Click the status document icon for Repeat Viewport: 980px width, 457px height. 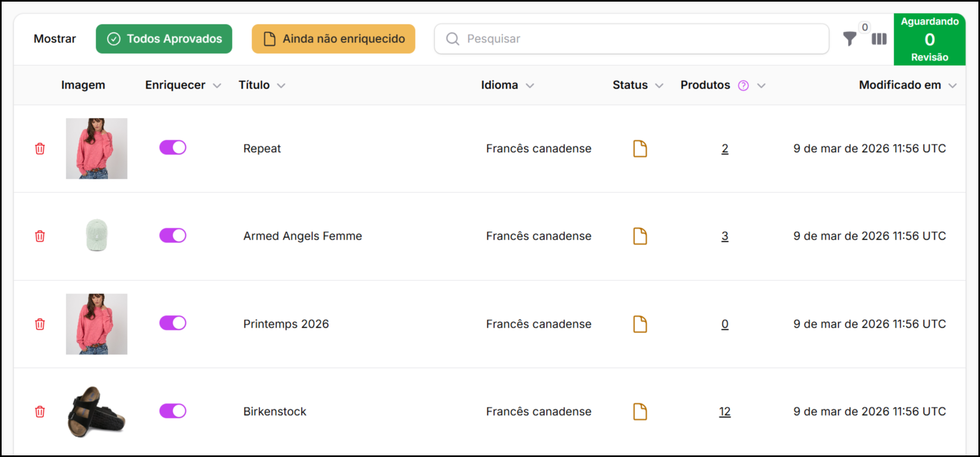(x=640, y=149)
